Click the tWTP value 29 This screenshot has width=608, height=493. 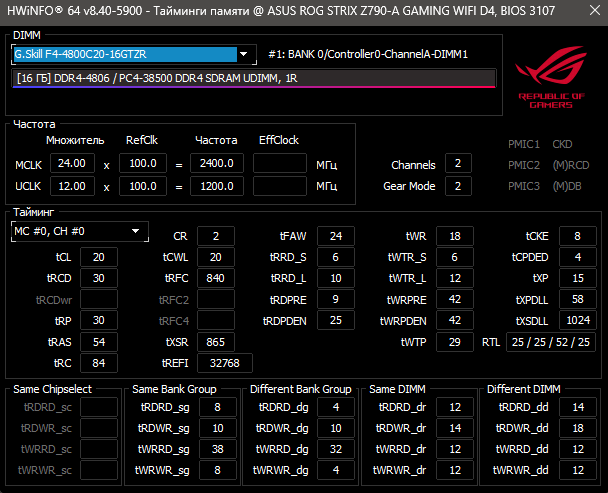click(x=455, y=342)
